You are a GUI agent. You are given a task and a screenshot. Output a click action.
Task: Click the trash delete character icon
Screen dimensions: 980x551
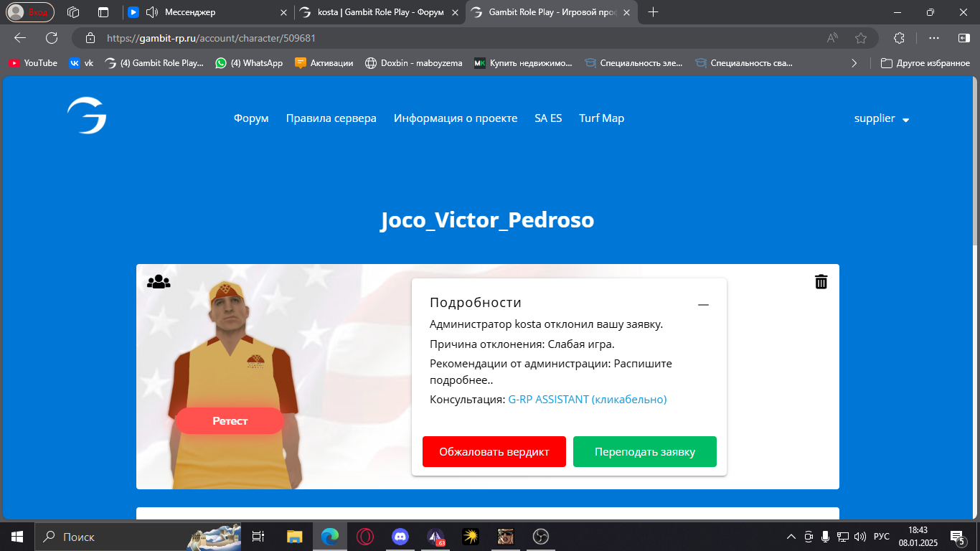click(821, 282)
